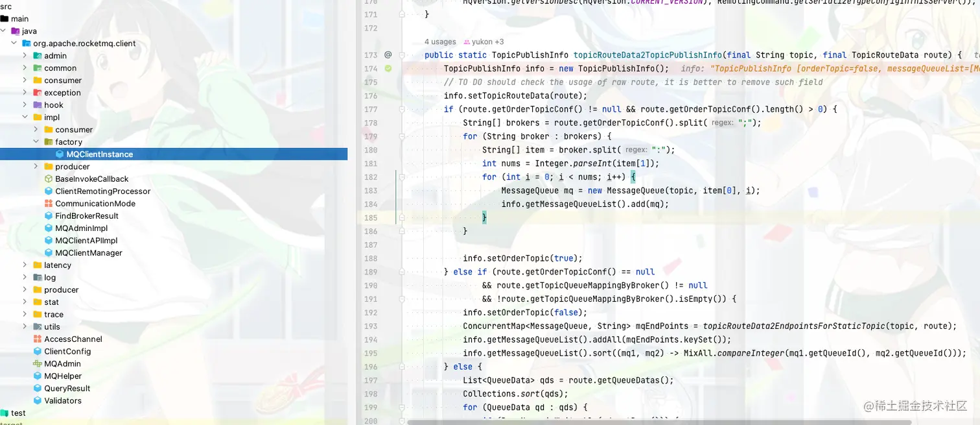This screenshot has width=980, height=425.
Task: Click the topicRouteData2TopicPublishInfo method name
Action: pyautogui.click(x=648, y=55)
